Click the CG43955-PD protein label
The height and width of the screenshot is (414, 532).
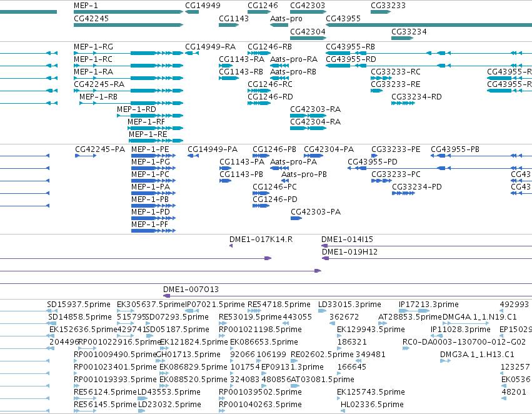[373, 162]
